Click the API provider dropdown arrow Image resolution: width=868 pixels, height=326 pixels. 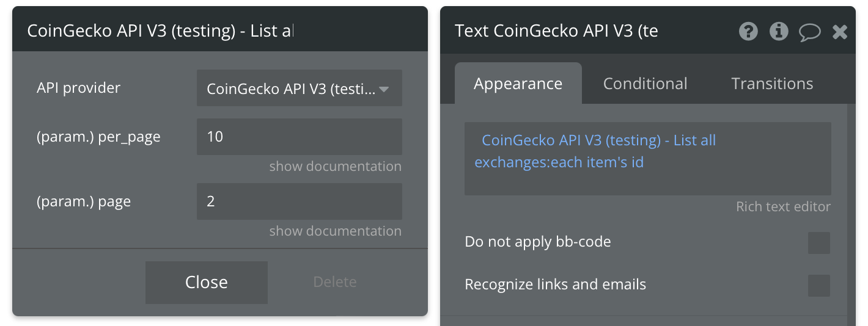point(384,89)
